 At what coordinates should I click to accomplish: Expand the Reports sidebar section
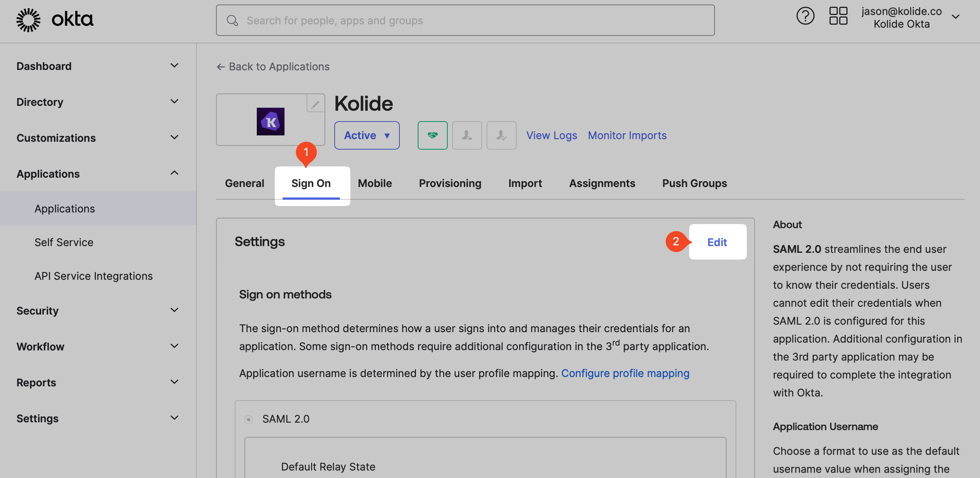(98, 383)
